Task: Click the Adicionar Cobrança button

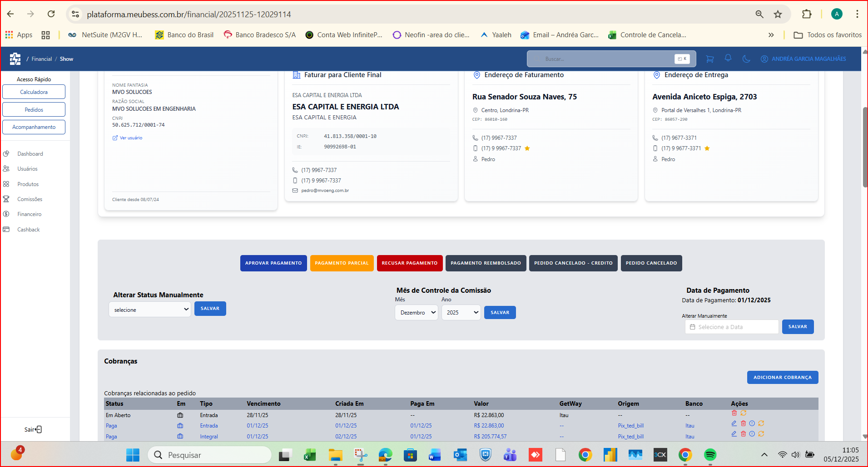Action: tap(782, 378)
